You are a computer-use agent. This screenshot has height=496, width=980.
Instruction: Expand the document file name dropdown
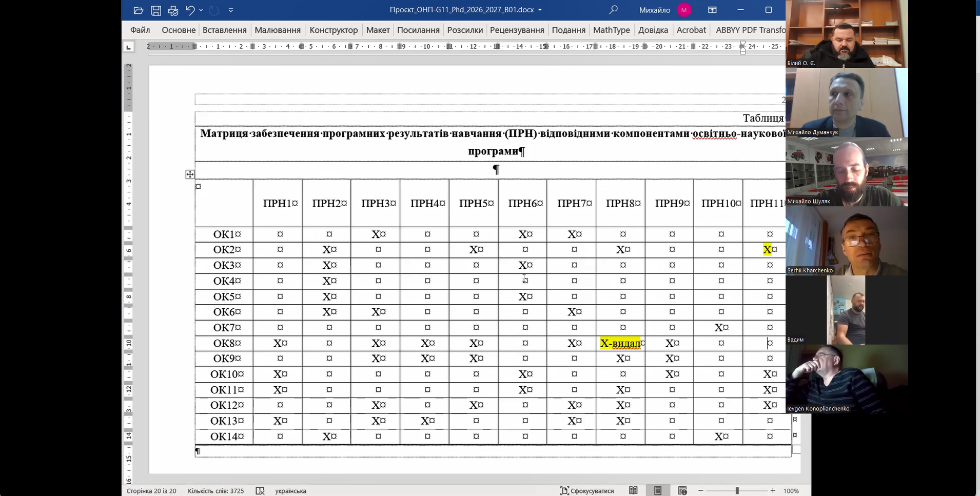540,10
